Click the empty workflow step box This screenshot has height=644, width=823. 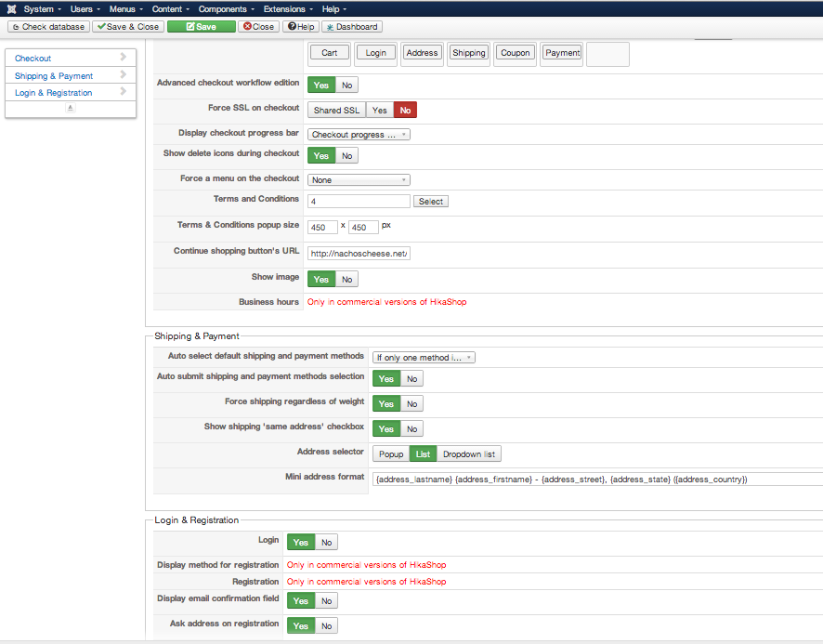[x=607, y=55]
